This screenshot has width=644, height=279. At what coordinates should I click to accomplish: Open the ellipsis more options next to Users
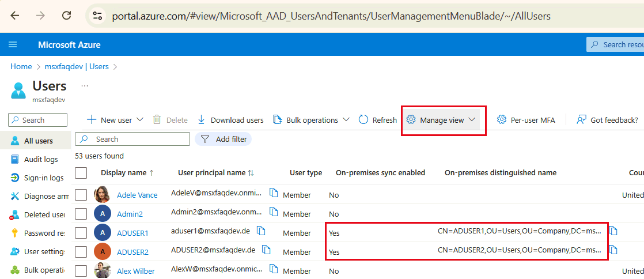(x=85, y=85)
